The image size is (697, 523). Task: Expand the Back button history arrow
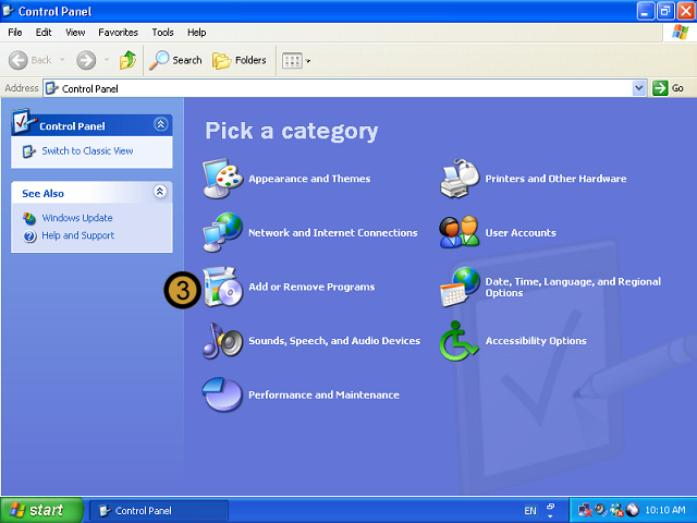[62, 60]
